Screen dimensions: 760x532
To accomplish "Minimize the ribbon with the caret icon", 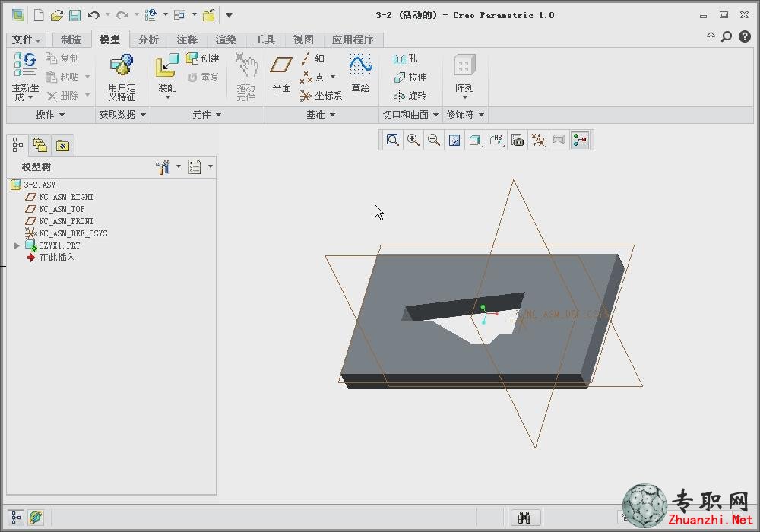I will click(x=711, y=36).
